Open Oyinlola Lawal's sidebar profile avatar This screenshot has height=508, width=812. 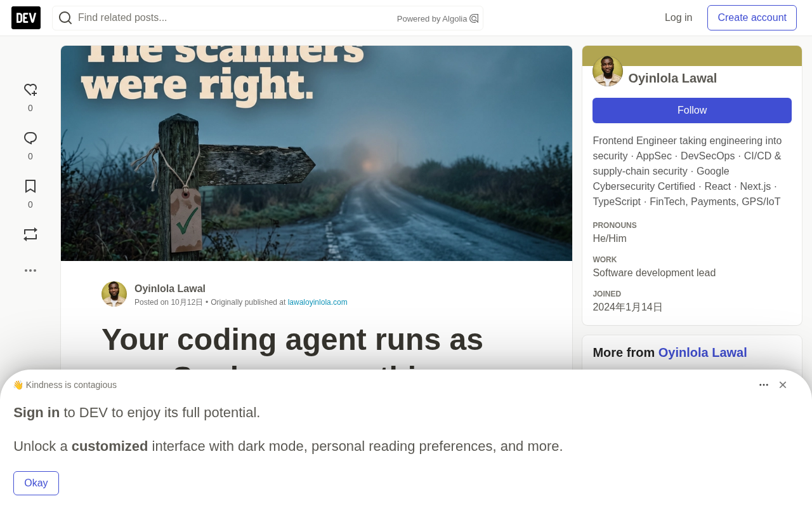click(x=608, y=71)
